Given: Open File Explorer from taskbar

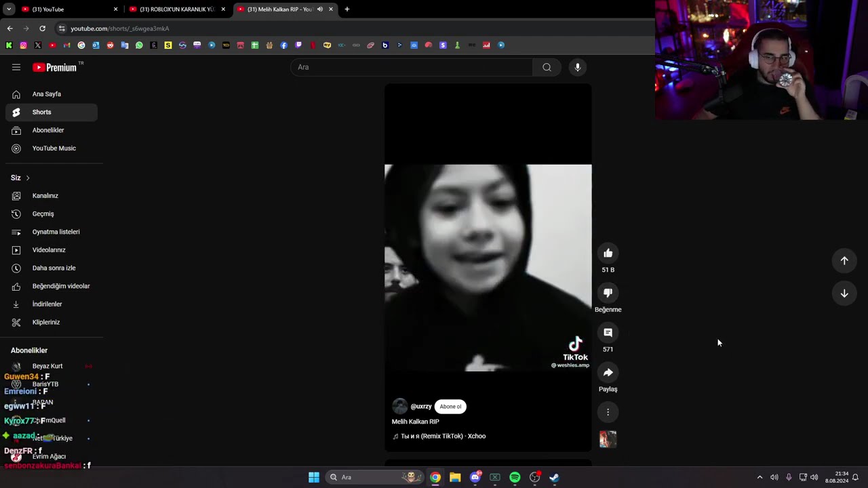Looking at the screenshot, I should 455,477.
